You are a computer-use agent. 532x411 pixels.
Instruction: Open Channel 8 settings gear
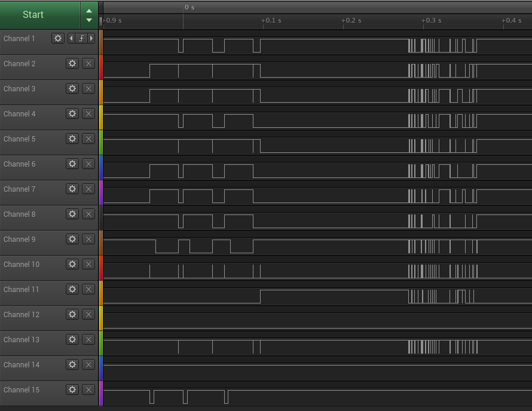point(72,214)
